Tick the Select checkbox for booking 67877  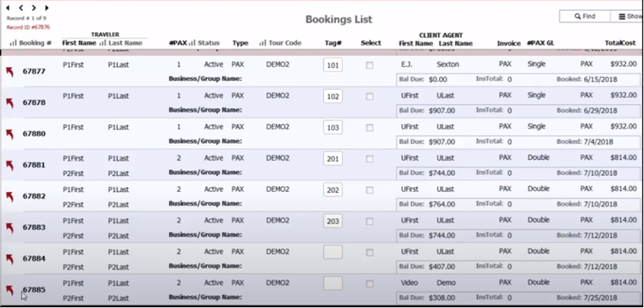coord(370,65)
